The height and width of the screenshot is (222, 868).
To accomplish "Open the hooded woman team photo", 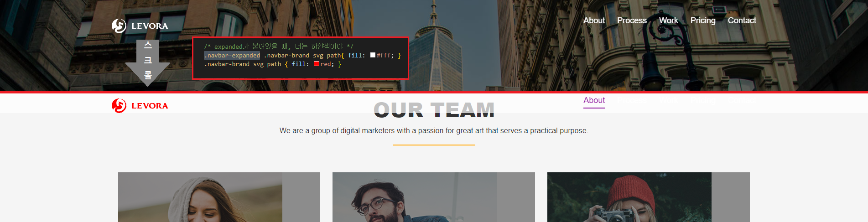I will coord(219,197).
